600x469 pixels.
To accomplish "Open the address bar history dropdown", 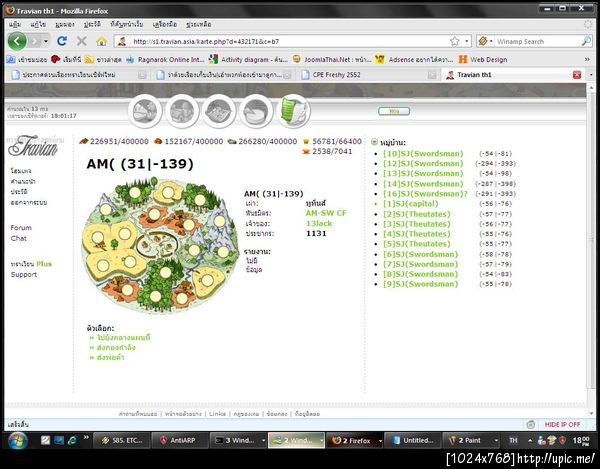I will pyautogui.click(x=467, y=41).
